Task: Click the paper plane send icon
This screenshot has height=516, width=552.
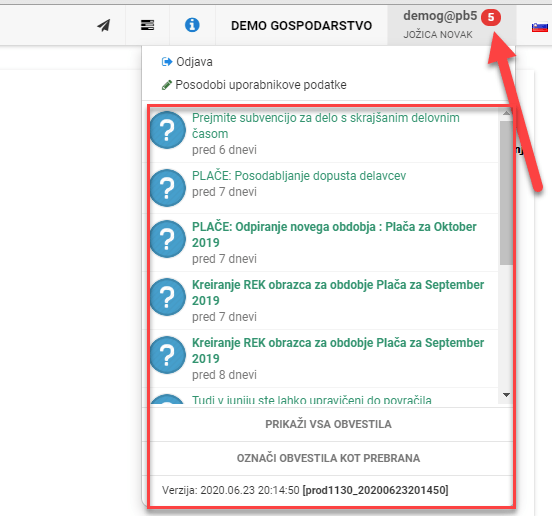Action: click(x=104, y=25)
